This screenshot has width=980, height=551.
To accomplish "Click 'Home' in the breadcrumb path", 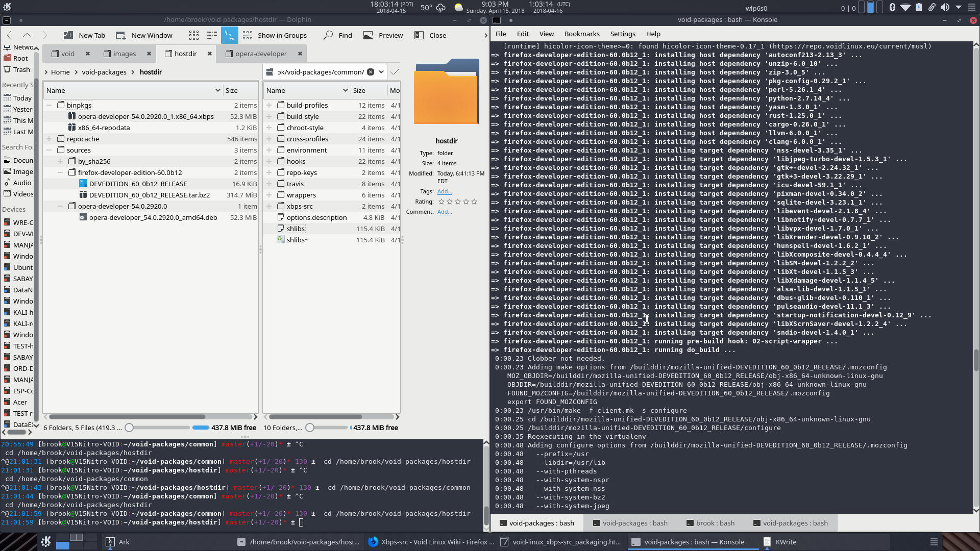I will pyautogui.click(x=60, y=72).
